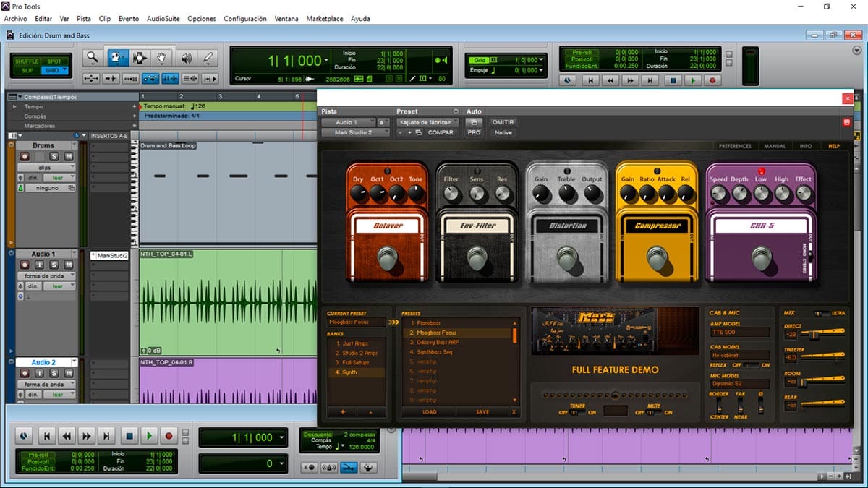This screenshot has width=868, height=488.
Task: Open the plugin MANUAL link
Action: (775, 146)
